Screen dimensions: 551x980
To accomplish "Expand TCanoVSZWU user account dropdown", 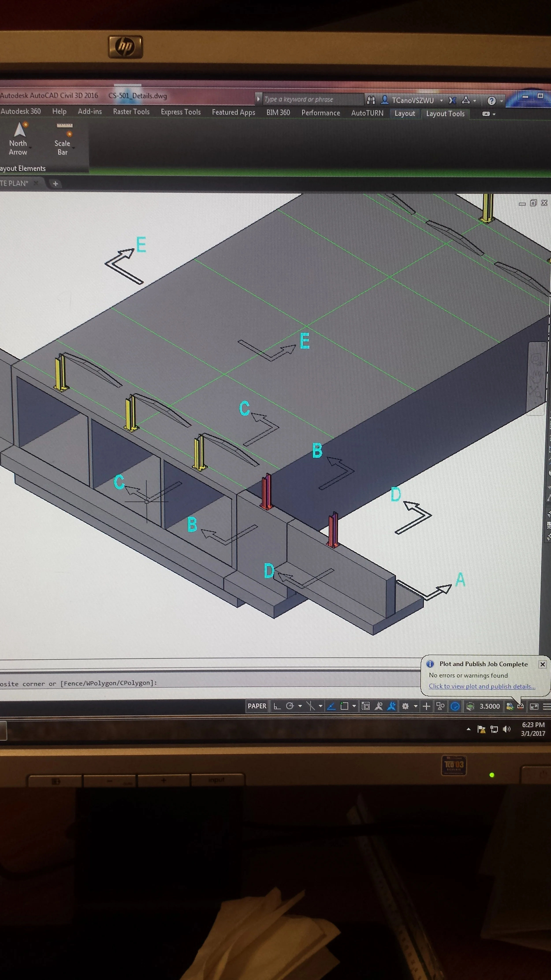I will click(441, 100).
